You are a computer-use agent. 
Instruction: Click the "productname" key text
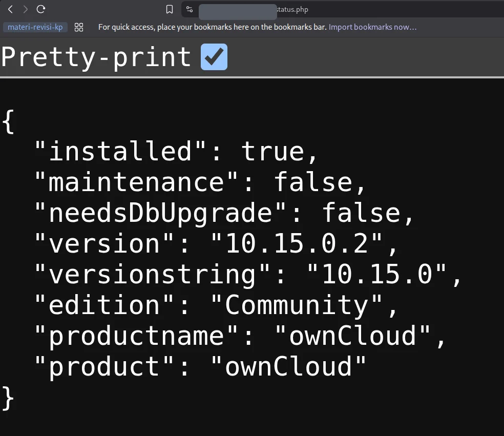136,336
